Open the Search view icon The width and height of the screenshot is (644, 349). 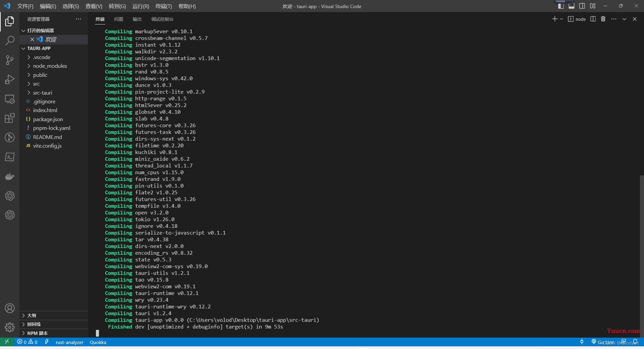tap(10, 41)
